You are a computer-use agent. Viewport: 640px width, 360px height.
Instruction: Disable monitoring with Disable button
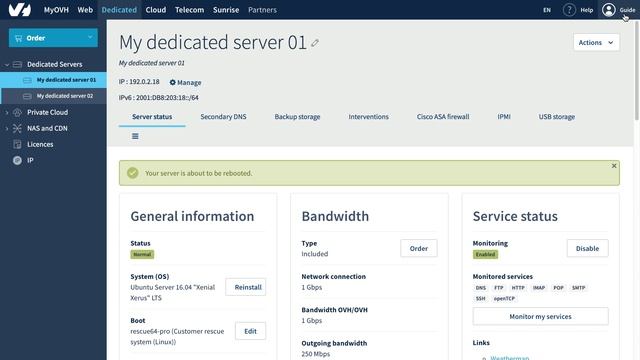[587, 248]
